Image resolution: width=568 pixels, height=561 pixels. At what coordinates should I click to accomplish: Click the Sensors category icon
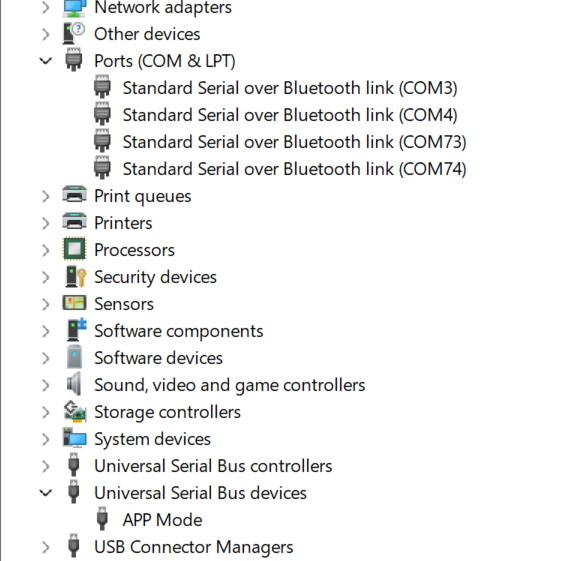pyautogui.click(x=75, y=303)
